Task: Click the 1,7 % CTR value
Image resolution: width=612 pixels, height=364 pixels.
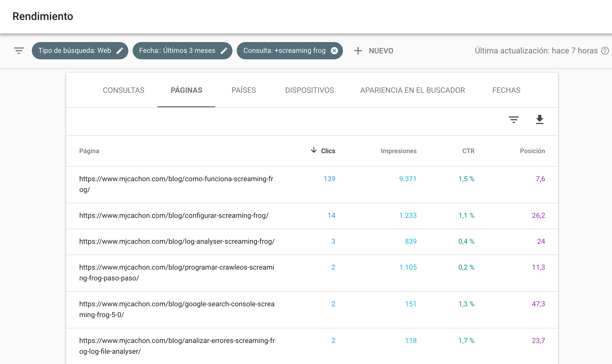Action: [x=466, y=341]
